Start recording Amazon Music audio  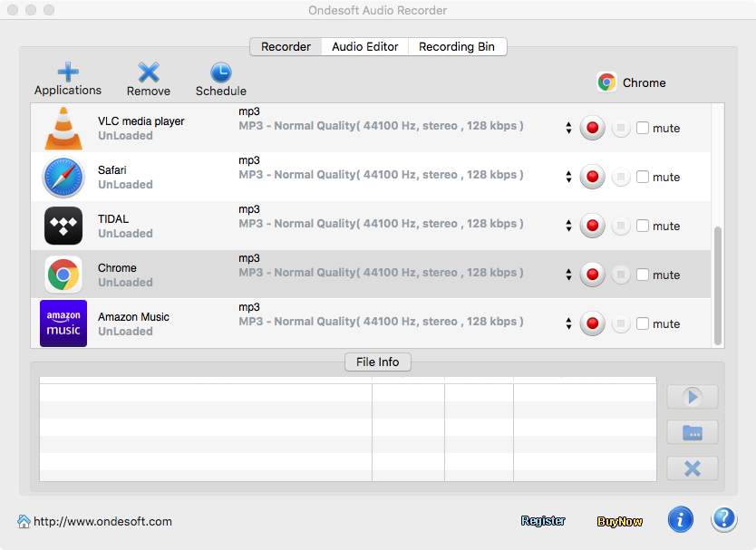tap(592, 323)
